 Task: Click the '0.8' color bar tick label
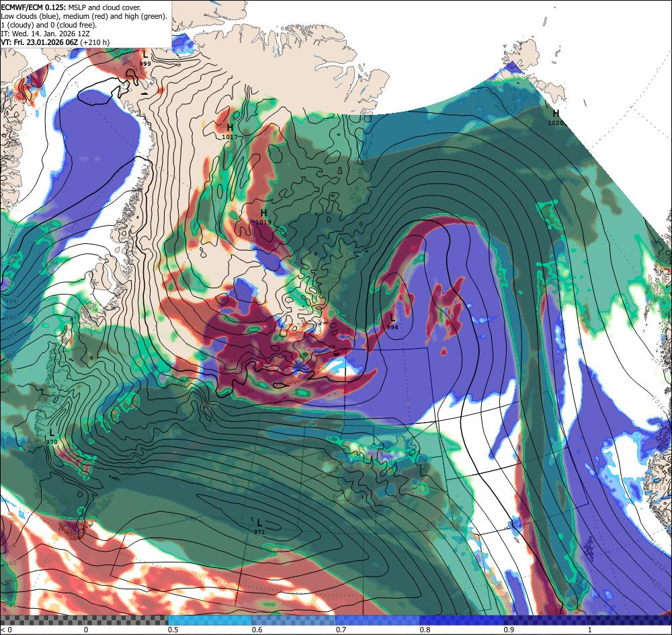(425, 630)
